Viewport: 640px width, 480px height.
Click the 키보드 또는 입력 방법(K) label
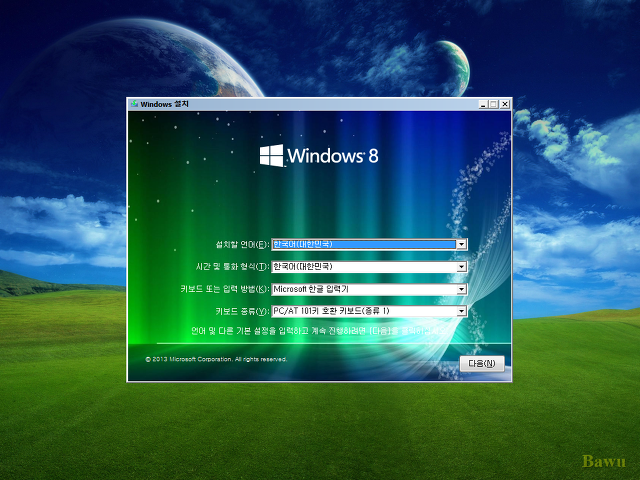pos(225,289)
